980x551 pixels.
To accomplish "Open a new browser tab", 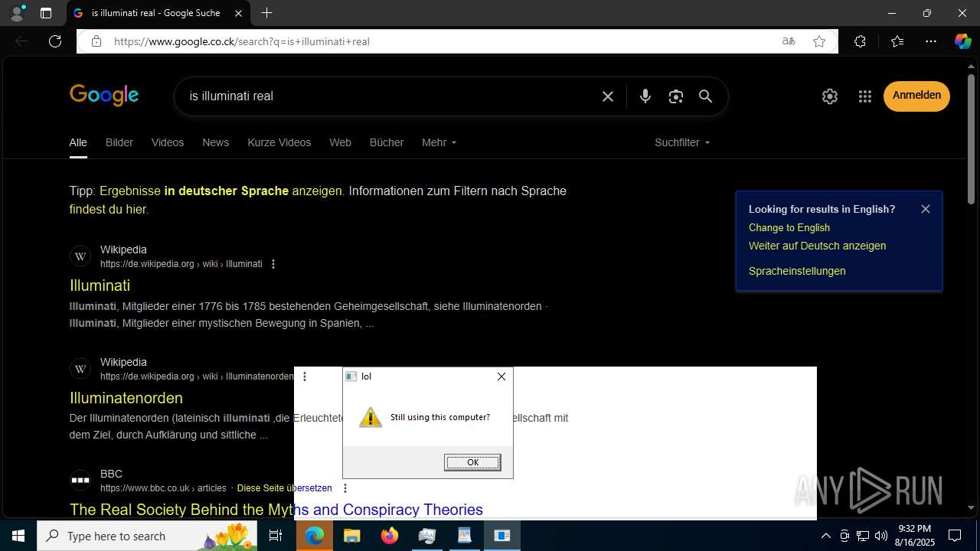I will click(266, 13).
